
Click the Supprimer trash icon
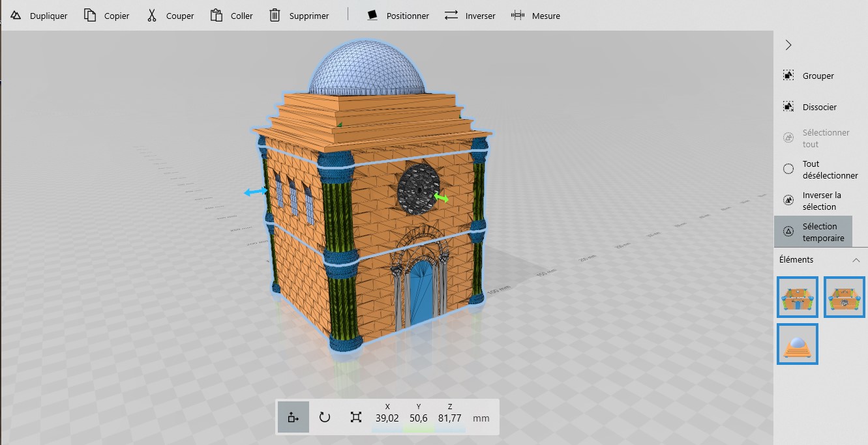(275, 16)
